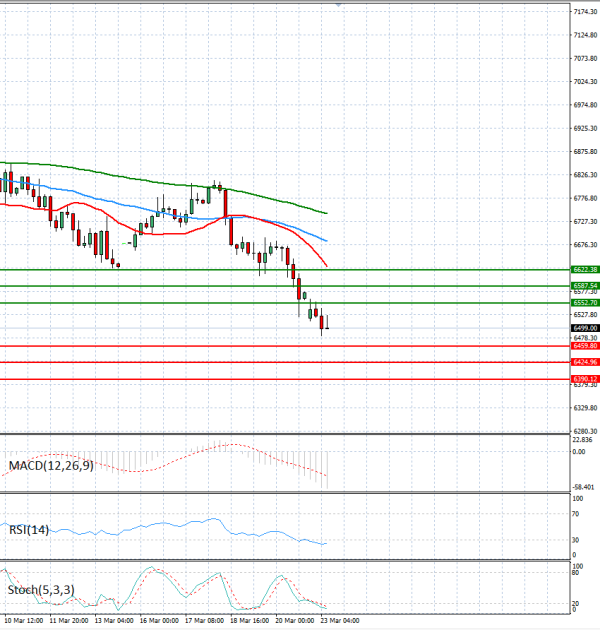
Task: Click the 23 Mar 04:00 time axis label
Action: pyautogui.click(x=340, y=620)
